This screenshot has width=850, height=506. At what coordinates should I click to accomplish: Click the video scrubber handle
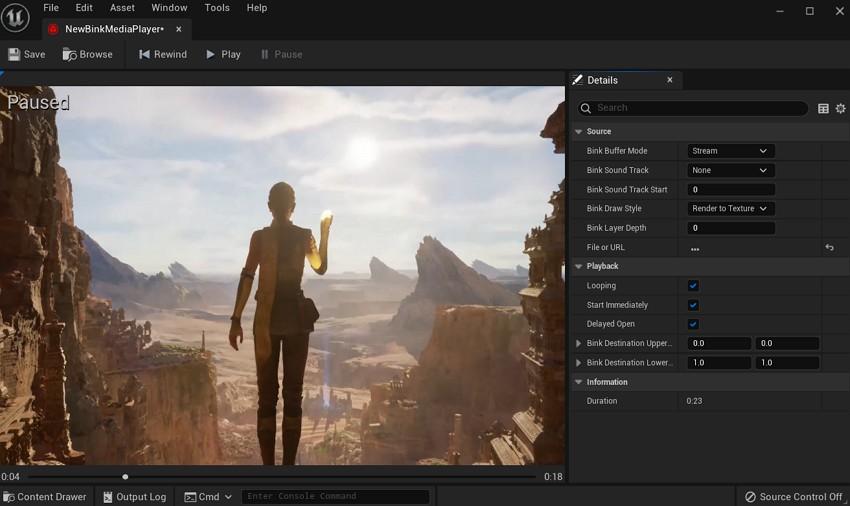coord(125,477)
